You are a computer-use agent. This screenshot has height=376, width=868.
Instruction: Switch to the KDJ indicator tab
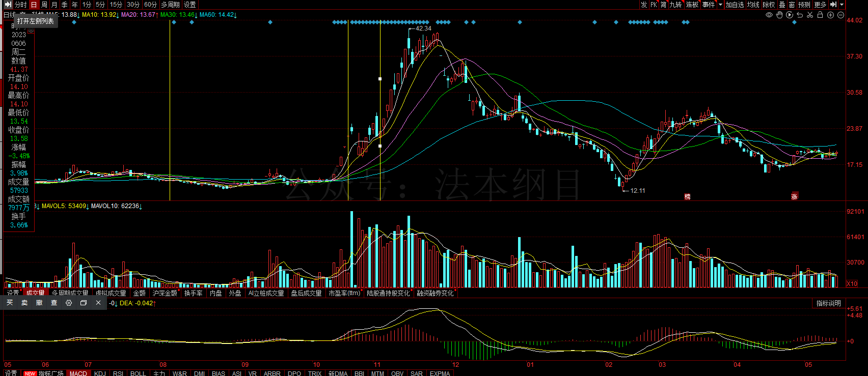click(100, 373)
